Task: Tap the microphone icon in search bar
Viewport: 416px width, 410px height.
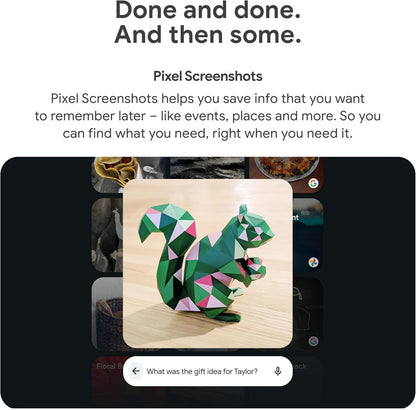Action: tap(278, 371)
